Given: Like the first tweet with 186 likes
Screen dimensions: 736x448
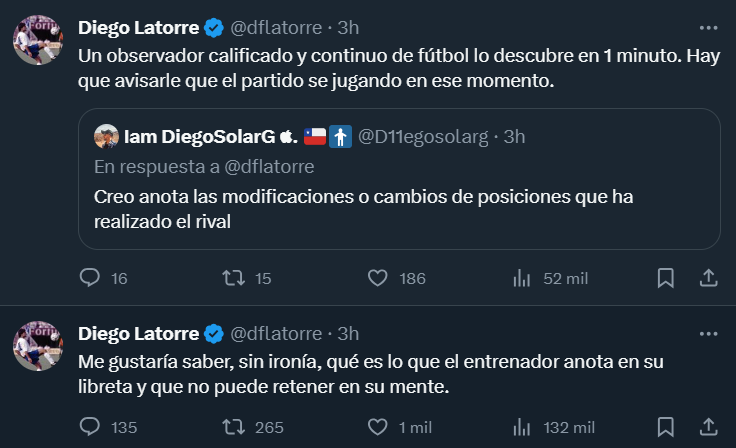Looking at the screenshot, I should click(377, 278).
